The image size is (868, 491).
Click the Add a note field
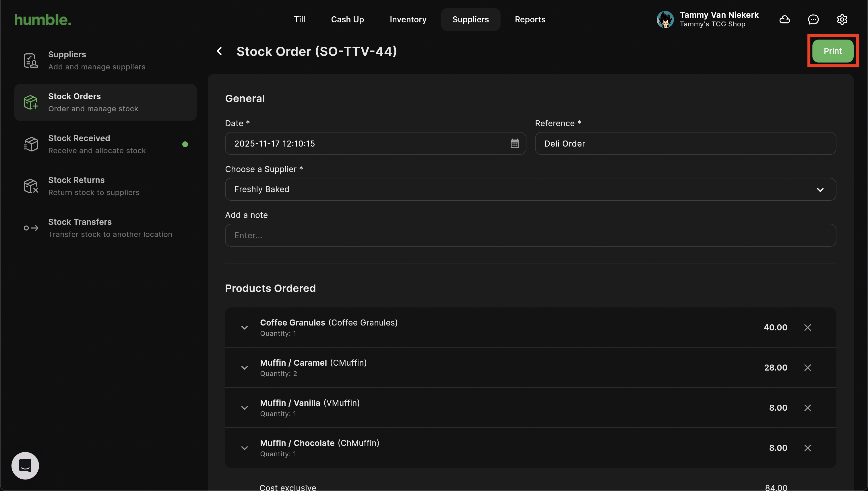pyautogui.click(x=530, y=235)
